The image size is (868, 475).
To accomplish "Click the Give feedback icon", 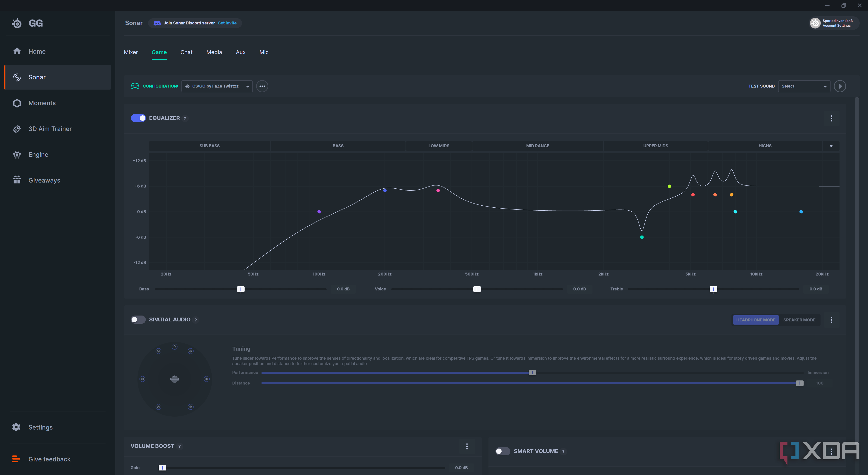I will (16, 459).
